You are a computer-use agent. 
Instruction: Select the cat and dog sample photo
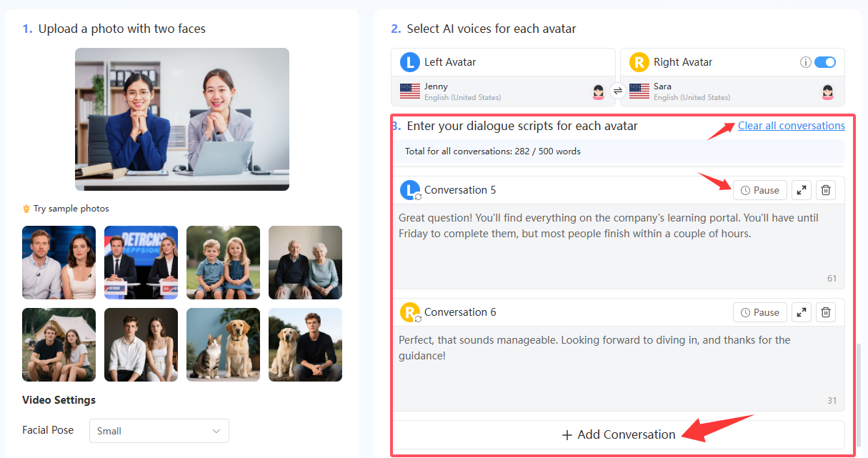tap(223, 344)
